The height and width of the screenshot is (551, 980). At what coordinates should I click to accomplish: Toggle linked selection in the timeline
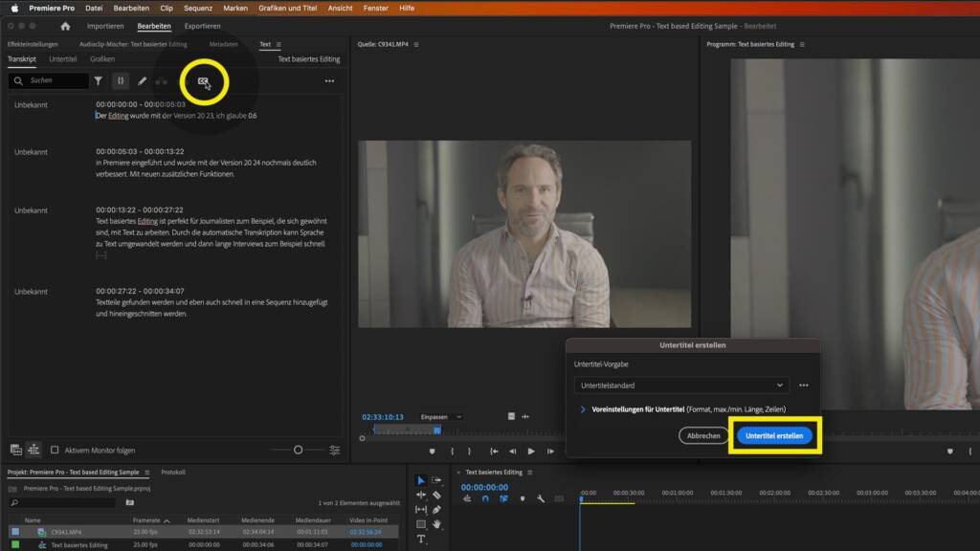coord(503,498)
